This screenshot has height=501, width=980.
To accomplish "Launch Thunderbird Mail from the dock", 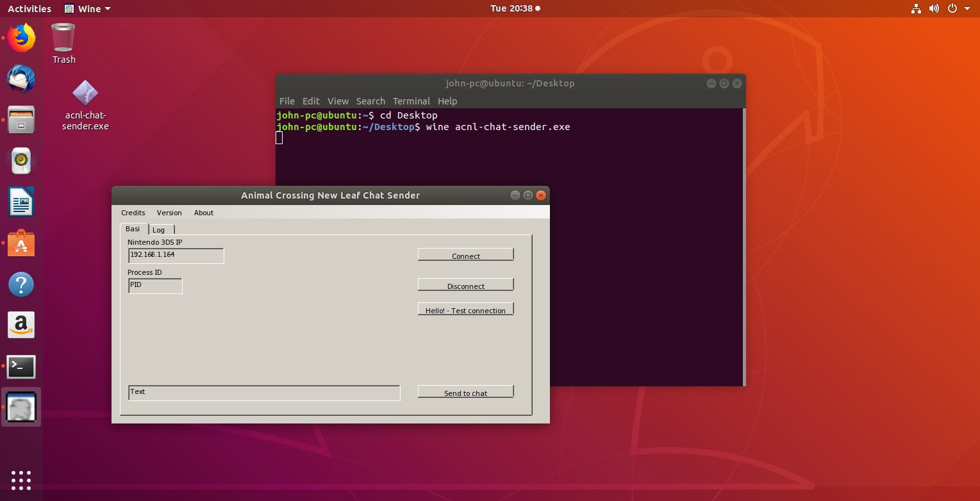I will click(x=21, y=79).
